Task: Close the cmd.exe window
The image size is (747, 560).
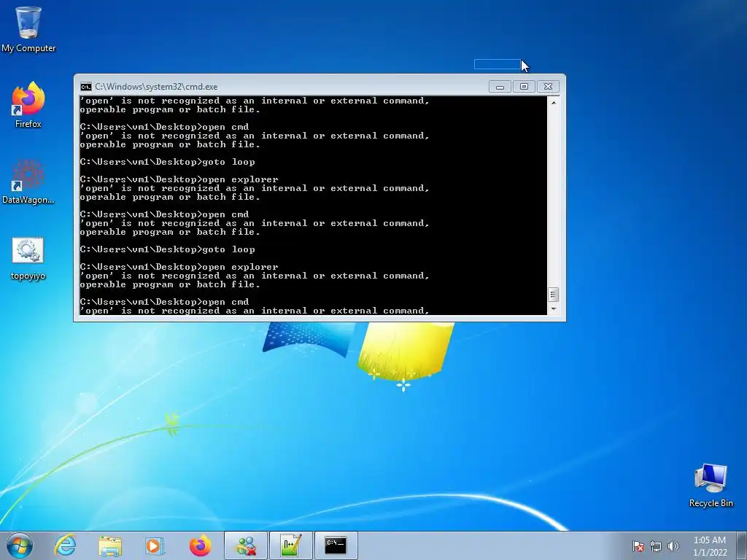Action: tap(549, 87)
